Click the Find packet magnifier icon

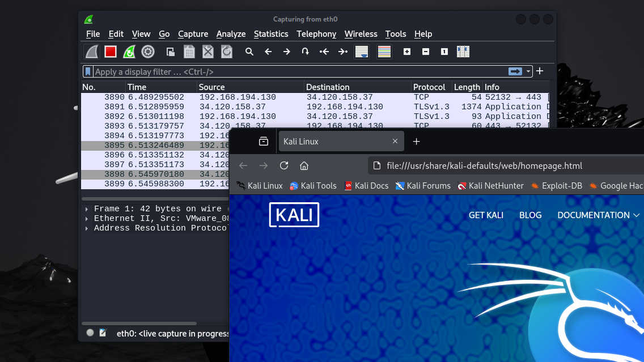click(x=249, y=52)
